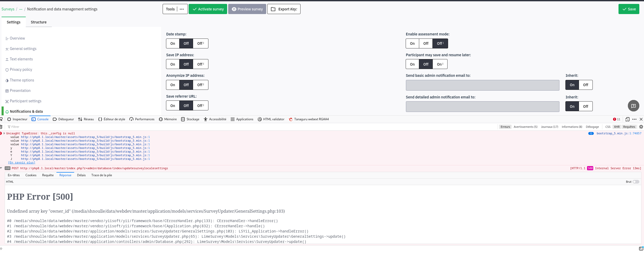This screenshot has height=277, width=644.
Task: Toggle the Erreurs console filter
Action: (x=505, y=127)
